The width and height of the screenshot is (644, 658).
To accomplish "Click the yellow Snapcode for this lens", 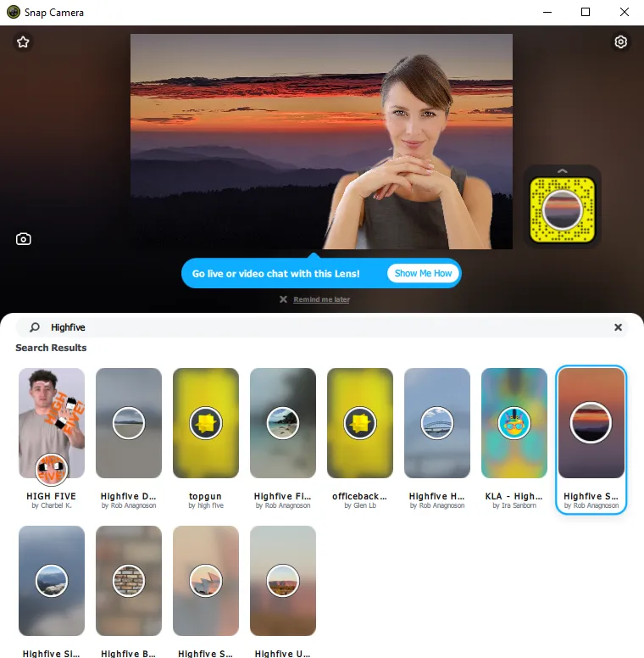I will pos(563,209).
